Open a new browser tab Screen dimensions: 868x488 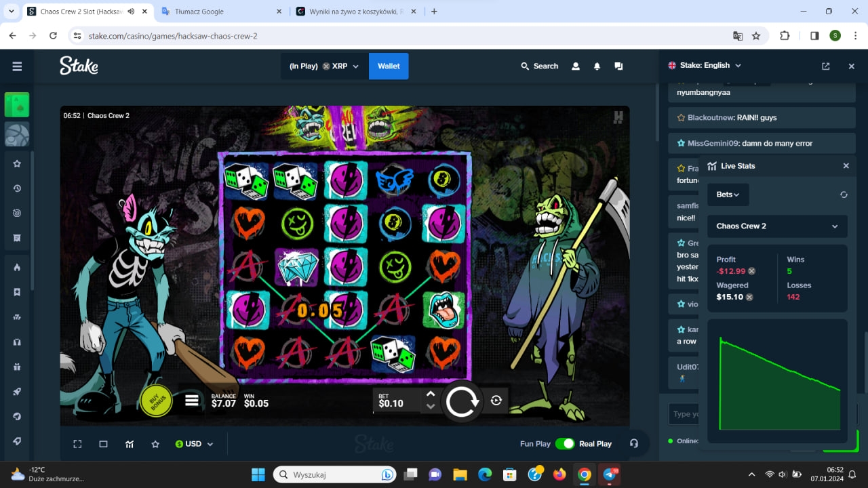[x=434, y=12]
